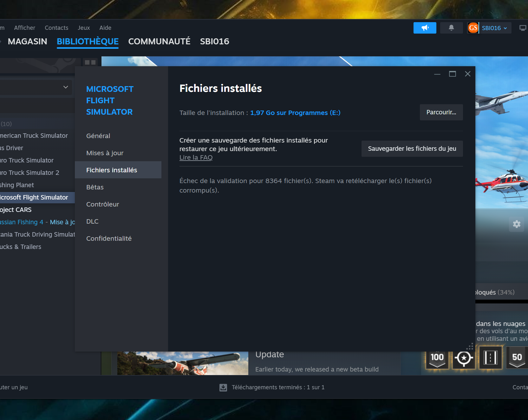Switch to Big Picture monitor icon
The height and width of the screenshot is (420, 528).
pyautogui.click(x=523, y=28)
